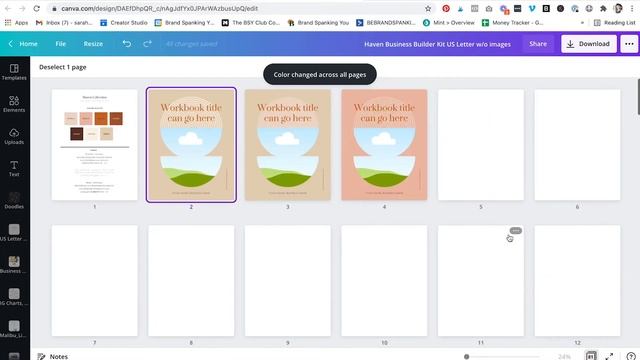The width and height of the screenshot is (640, 360).
Task: Open the IG Charts folder in sidebar
Action: click(x=14, y=297)
